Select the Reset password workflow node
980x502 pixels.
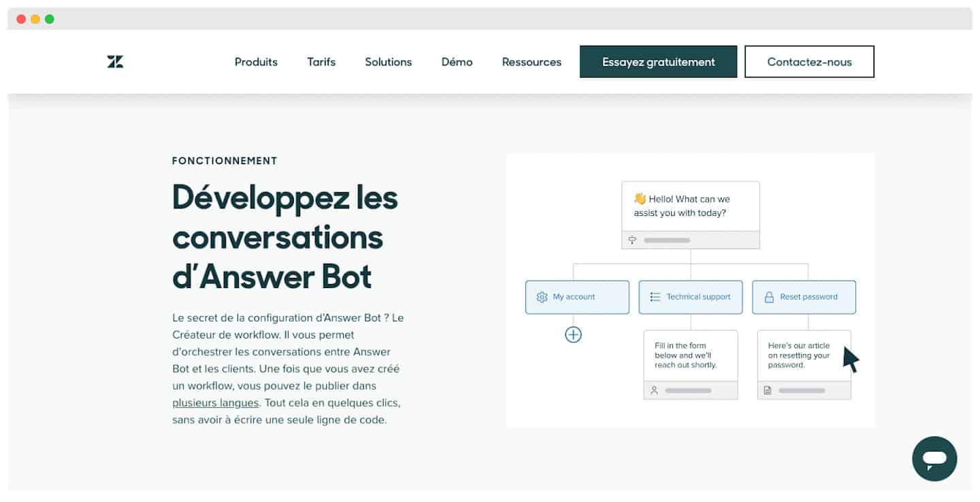point(804,297)
